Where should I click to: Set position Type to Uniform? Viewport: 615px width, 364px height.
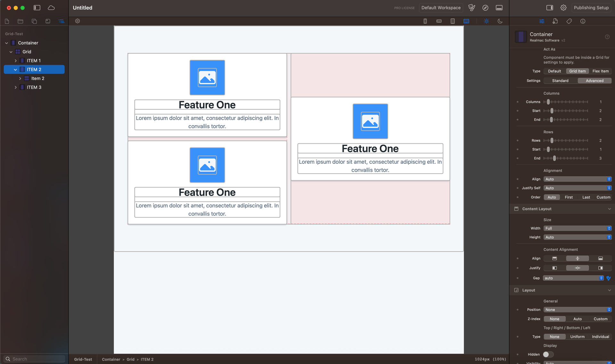coord(578,337)
